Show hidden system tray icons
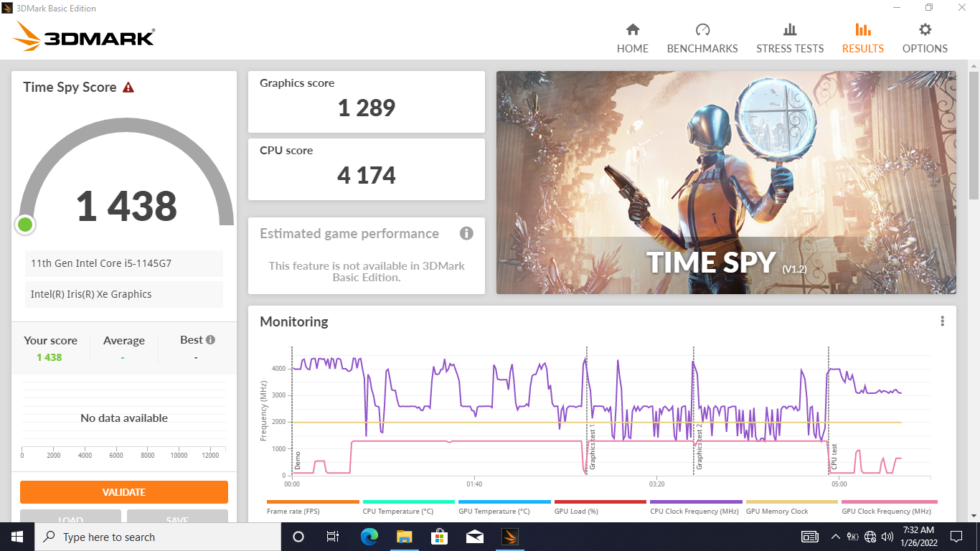This screenshot has width=980, height=551. coord(836,537)
